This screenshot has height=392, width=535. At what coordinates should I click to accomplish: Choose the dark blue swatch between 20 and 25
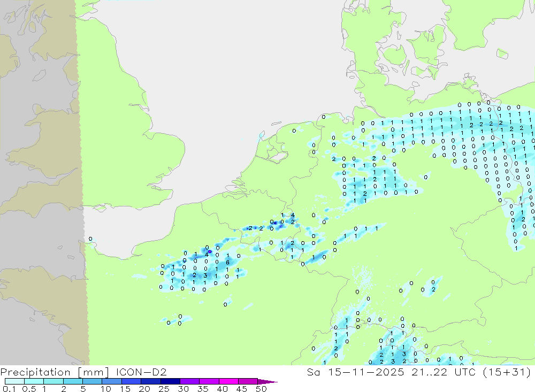pyautogui.click(x=150, y=381)
